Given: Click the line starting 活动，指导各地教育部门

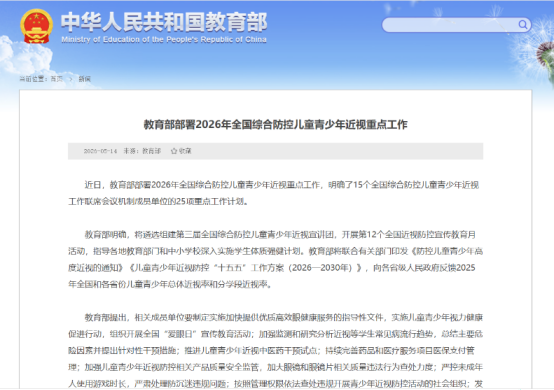Looking at the screenshot, I should [x=276, y=251].
